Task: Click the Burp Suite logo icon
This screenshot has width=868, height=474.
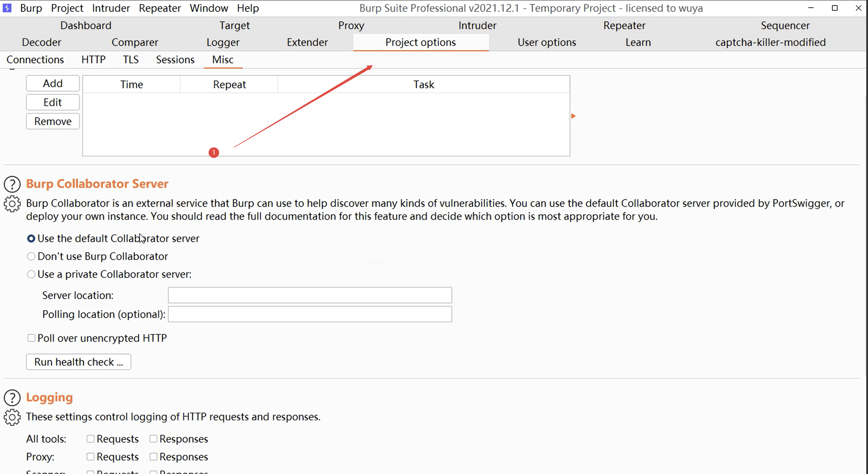Action: tap(7, 8)
